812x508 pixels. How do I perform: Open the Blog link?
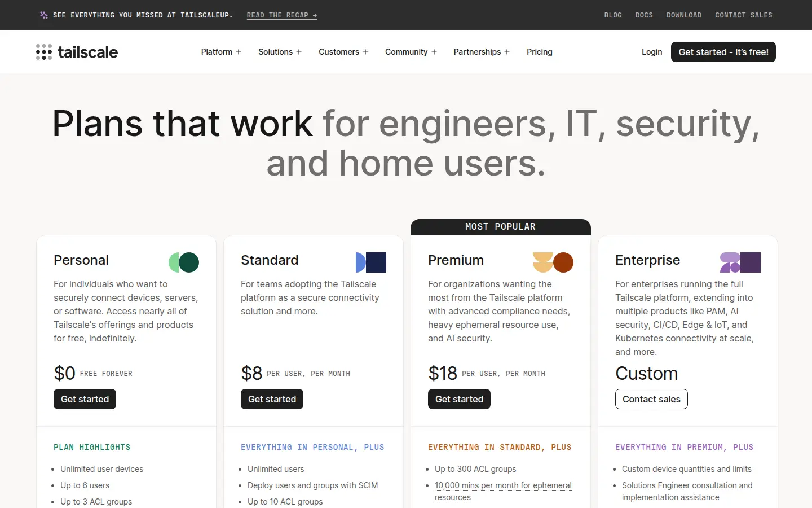613,15
